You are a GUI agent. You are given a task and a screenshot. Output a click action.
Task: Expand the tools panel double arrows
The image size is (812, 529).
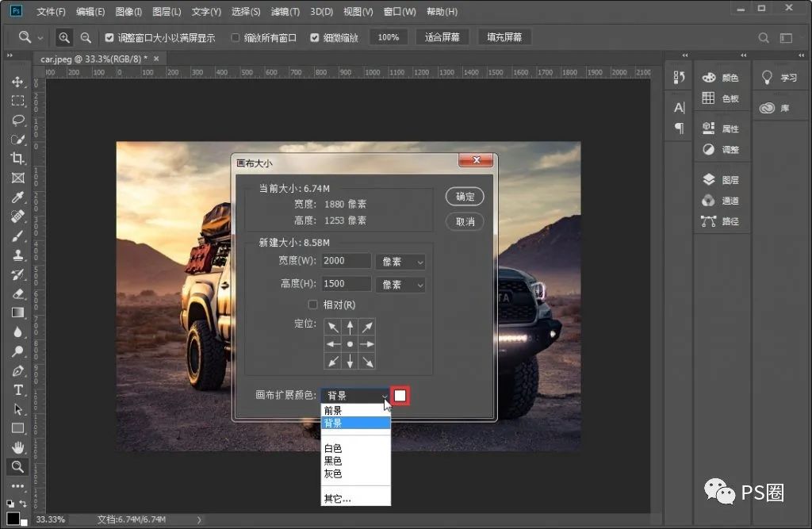coord(10,56)
